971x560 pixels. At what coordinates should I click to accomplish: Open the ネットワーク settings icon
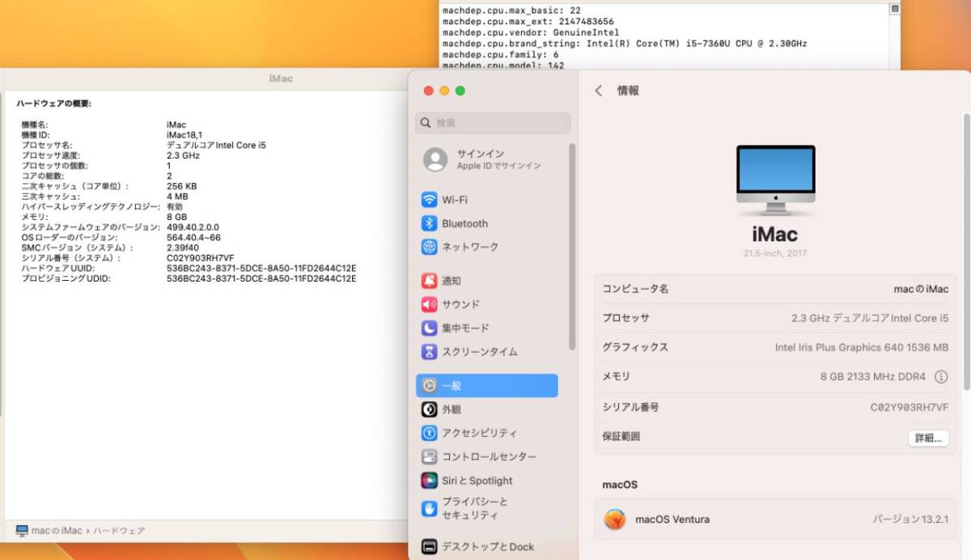(x=469, y=247)
